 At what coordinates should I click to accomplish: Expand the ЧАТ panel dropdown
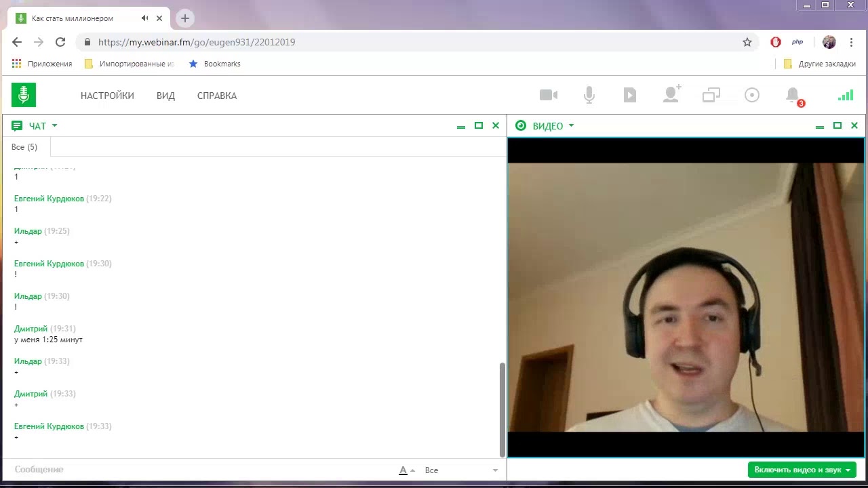pos(54,125)
